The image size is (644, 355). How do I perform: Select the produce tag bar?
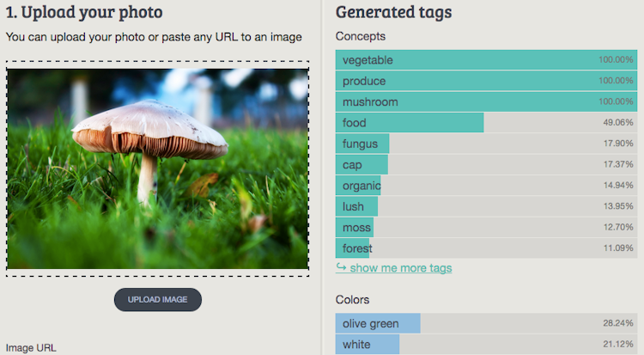tap(486, 81)
